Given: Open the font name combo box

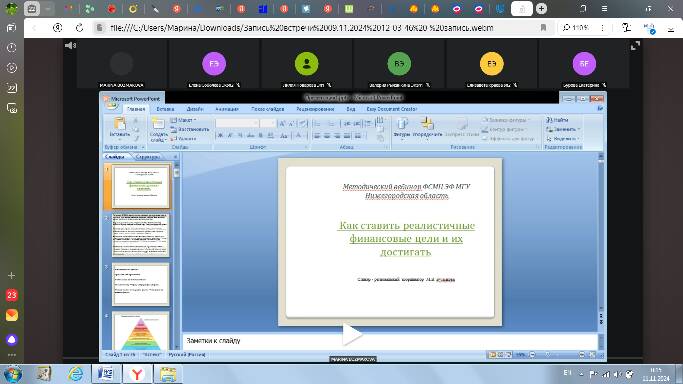Looking at the screenshot, I should click(237, 124).
